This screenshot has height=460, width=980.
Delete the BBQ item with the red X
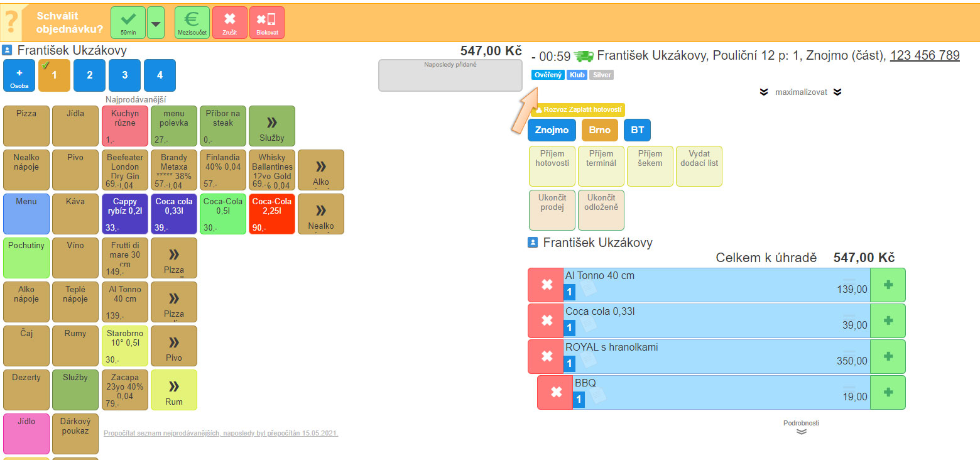coord(555,393)
